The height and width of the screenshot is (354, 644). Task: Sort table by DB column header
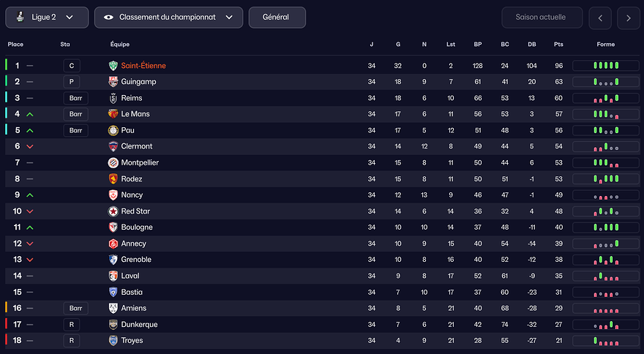pos(531,45)
